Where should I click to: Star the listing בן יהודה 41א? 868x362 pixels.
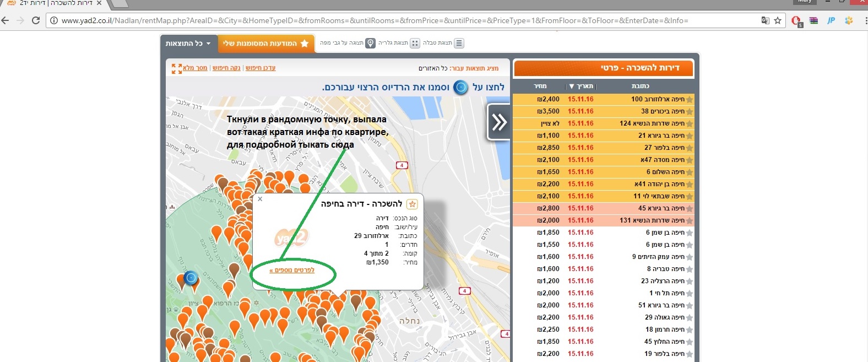(689, 184)
